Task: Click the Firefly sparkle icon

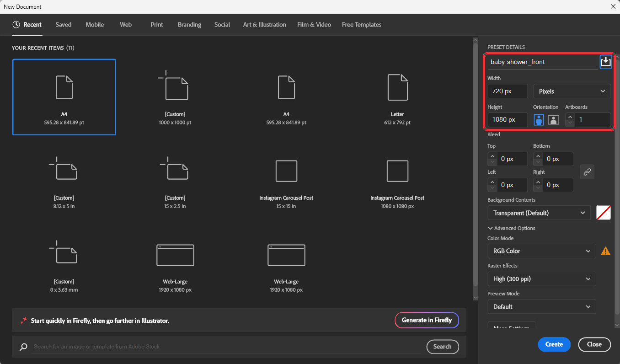Action: pos(24,321)
